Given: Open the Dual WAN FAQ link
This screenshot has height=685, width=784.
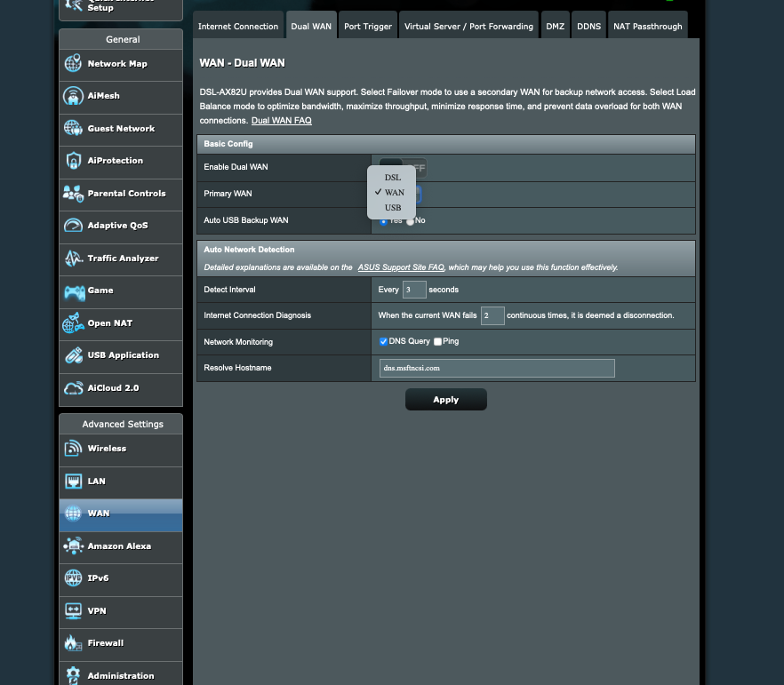Looking at the screenshot, I should pos(281,120).
